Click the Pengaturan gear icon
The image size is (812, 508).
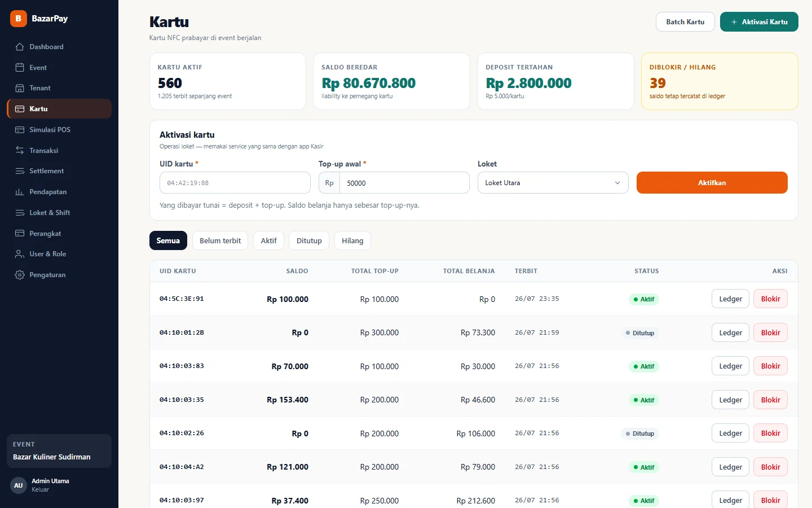(x=20, y=275)
